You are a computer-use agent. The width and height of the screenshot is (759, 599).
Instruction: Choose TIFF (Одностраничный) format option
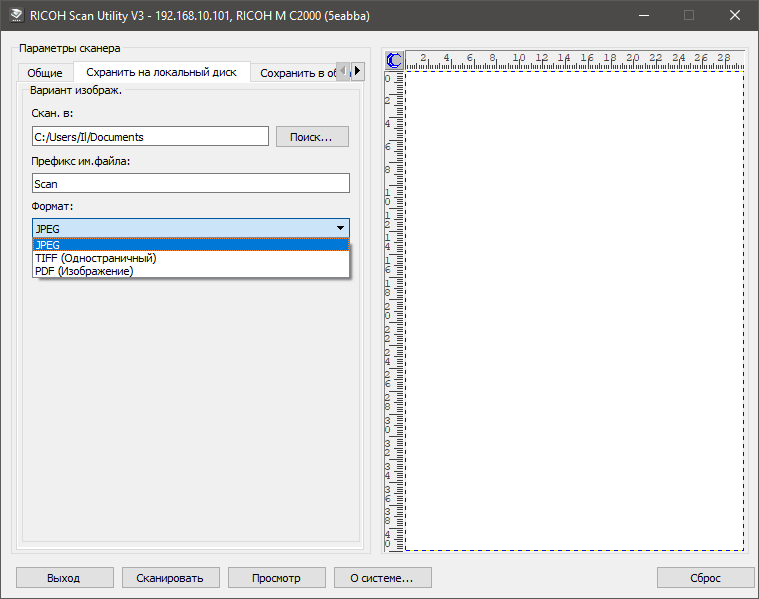pos(191,258)
